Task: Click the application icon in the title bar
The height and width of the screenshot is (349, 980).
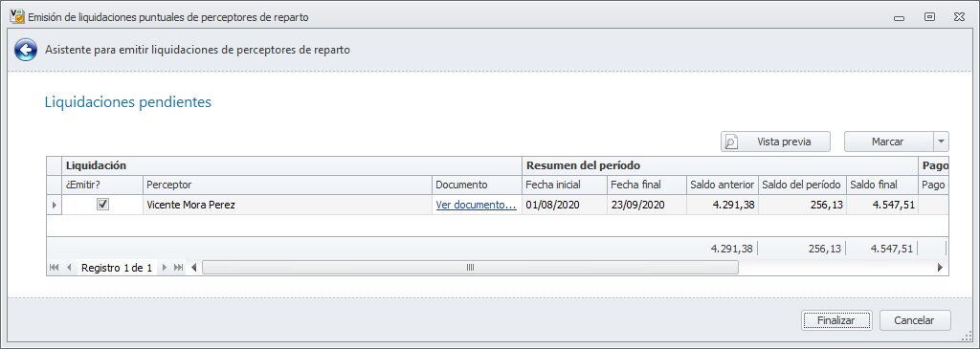Action: pos(17,17)
